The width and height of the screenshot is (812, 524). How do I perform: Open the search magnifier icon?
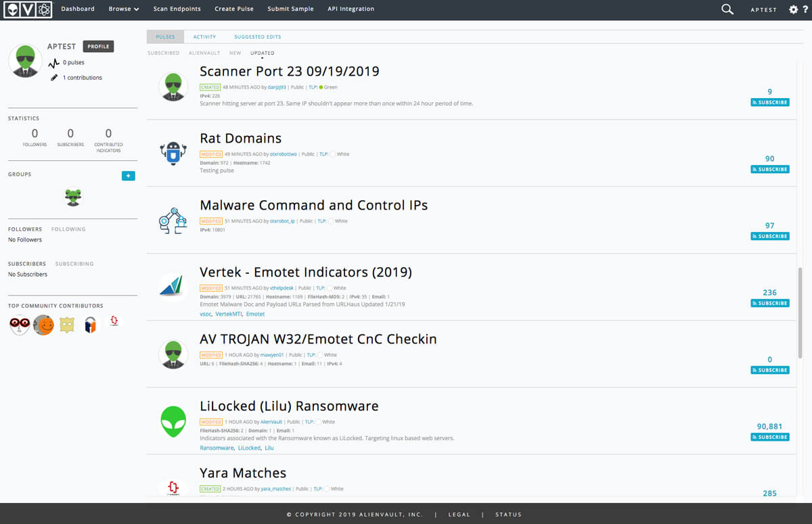point(727,9)
